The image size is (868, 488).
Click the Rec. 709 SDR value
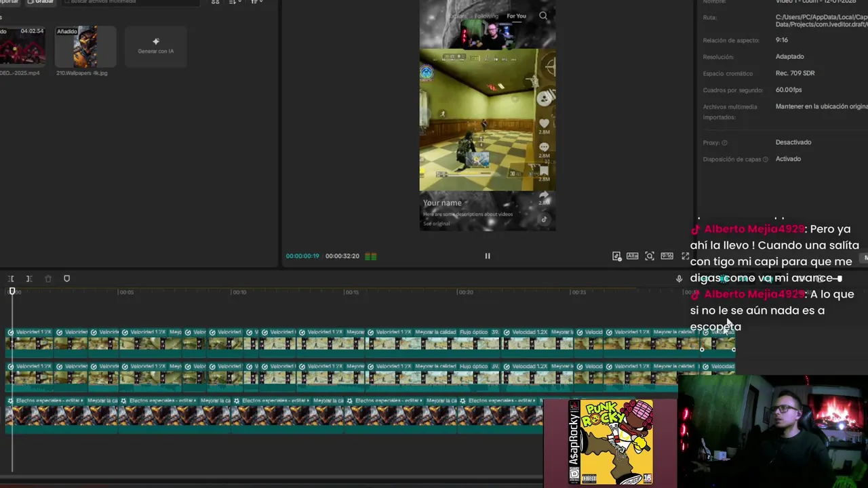[795, 73]
